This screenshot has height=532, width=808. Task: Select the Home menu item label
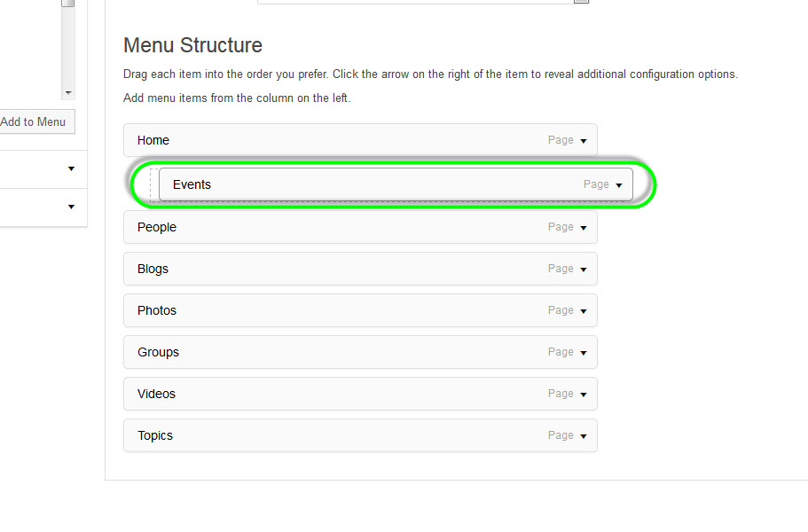(x=153, y=140)
